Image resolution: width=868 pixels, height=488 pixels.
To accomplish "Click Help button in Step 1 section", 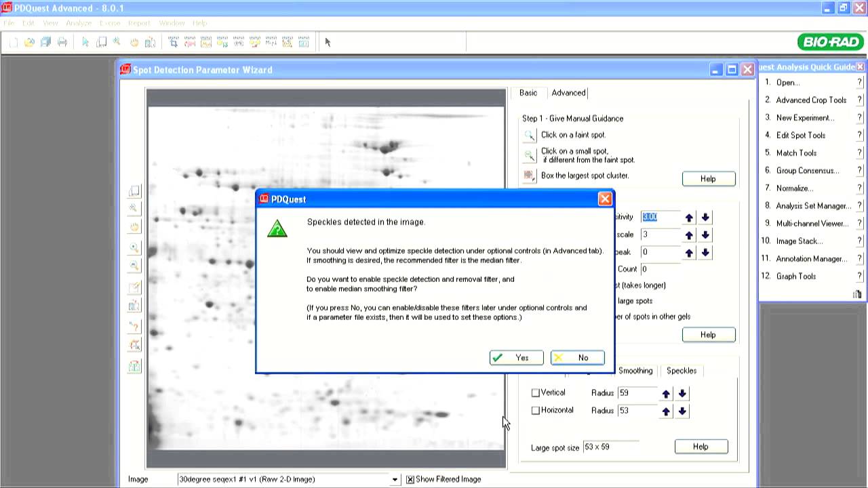I will tap(708, 179).
